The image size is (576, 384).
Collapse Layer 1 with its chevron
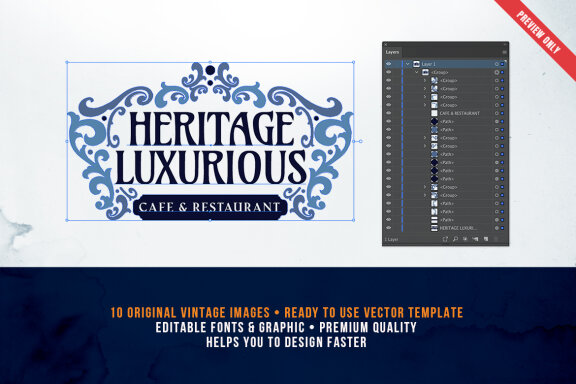(408, 64)
